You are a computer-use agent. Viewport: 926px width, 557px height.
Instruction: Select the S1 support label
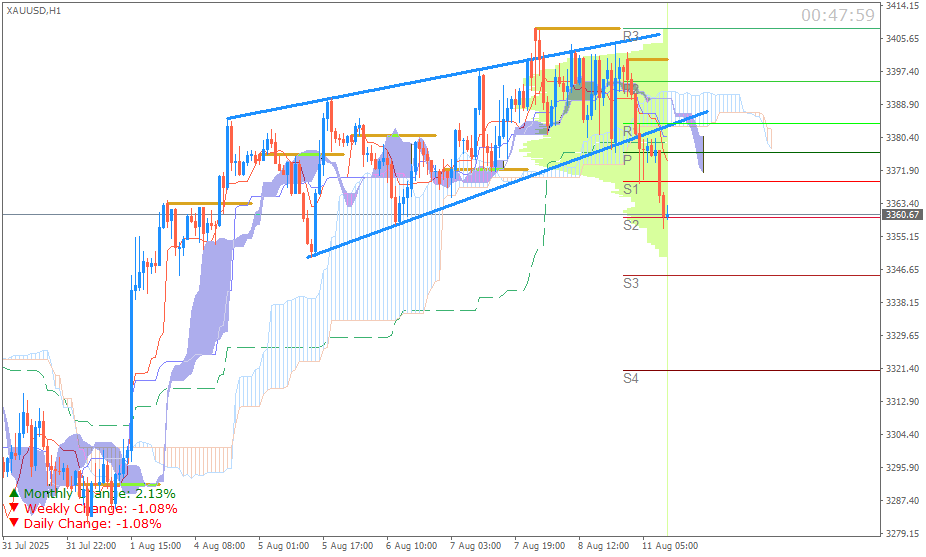point(631,189)
